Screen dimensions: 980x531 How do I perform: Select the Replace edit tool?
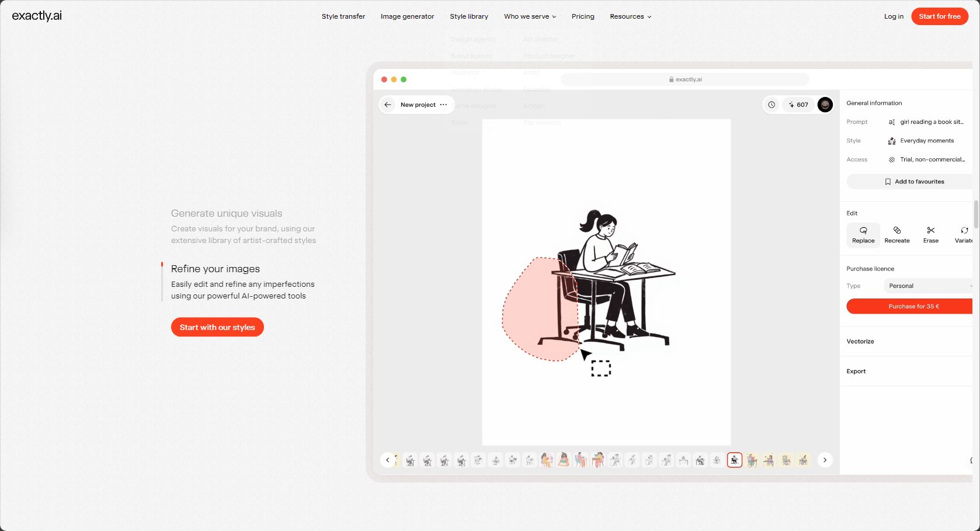pos(863,235)
